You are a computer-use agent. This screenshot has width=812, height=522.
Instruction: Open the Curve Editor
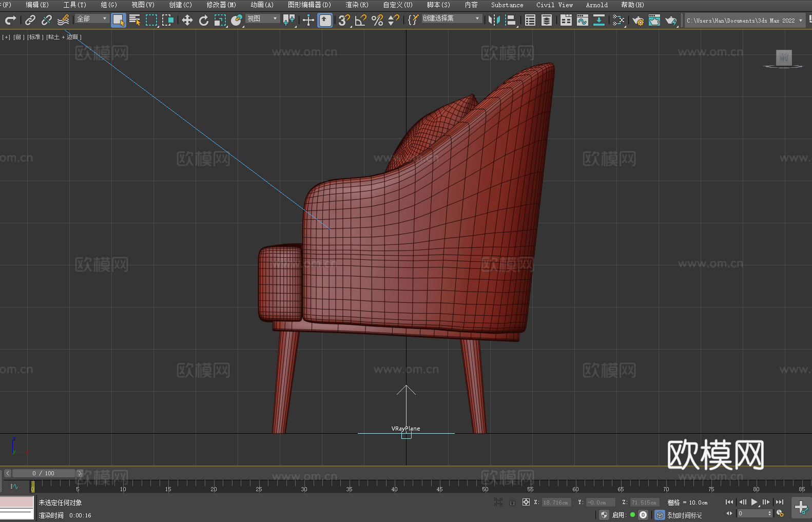point(583,20)
